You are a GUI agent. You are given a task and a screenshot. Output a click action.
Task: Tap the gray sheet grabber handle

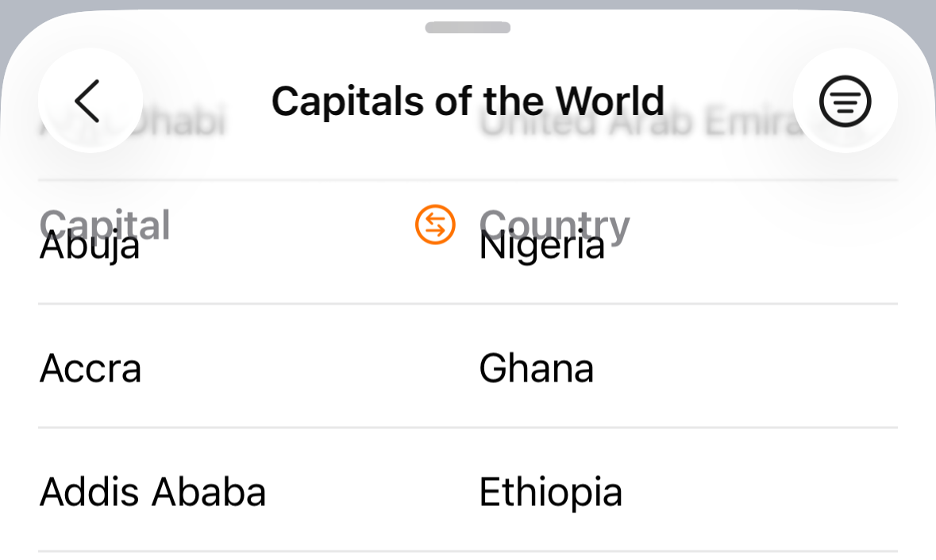(x=468, y=28)
